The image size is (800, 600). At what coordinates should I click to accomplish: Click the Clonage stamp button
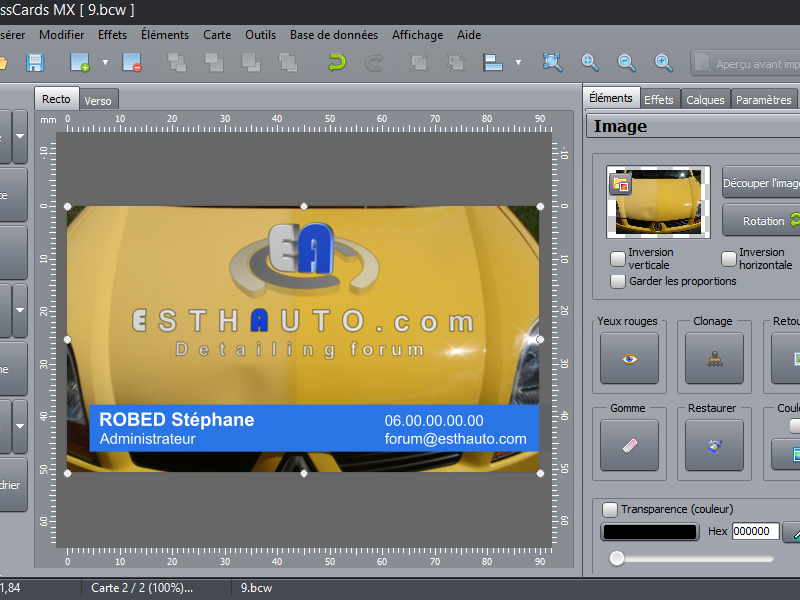pos(714,359)
